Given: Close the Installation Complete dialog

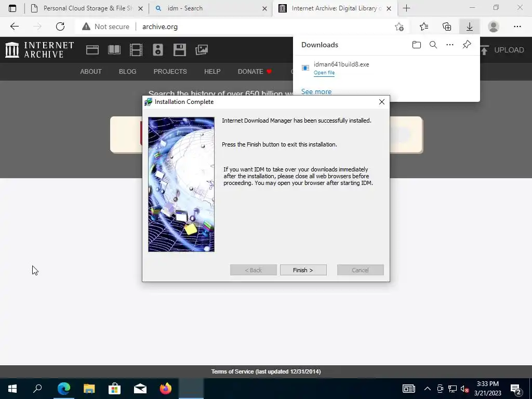Looking at the screenshot, I should pos(382,102).
